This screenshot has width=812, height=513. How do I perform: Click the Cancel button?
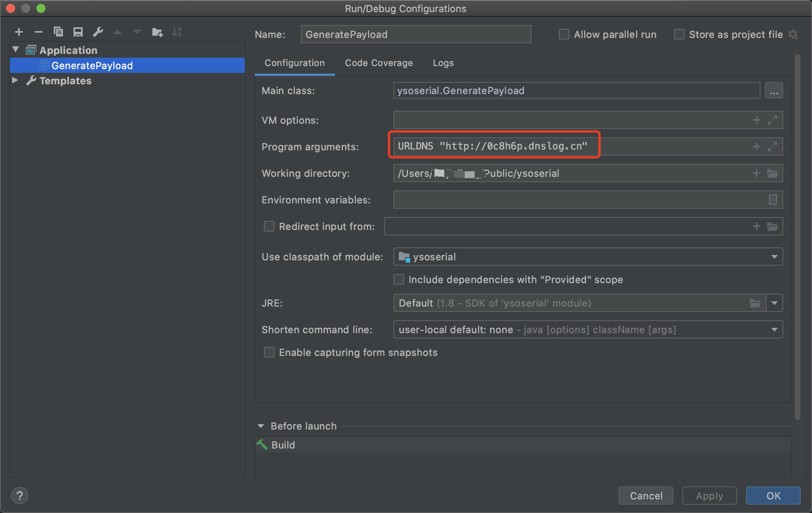(x=646, y=496)
